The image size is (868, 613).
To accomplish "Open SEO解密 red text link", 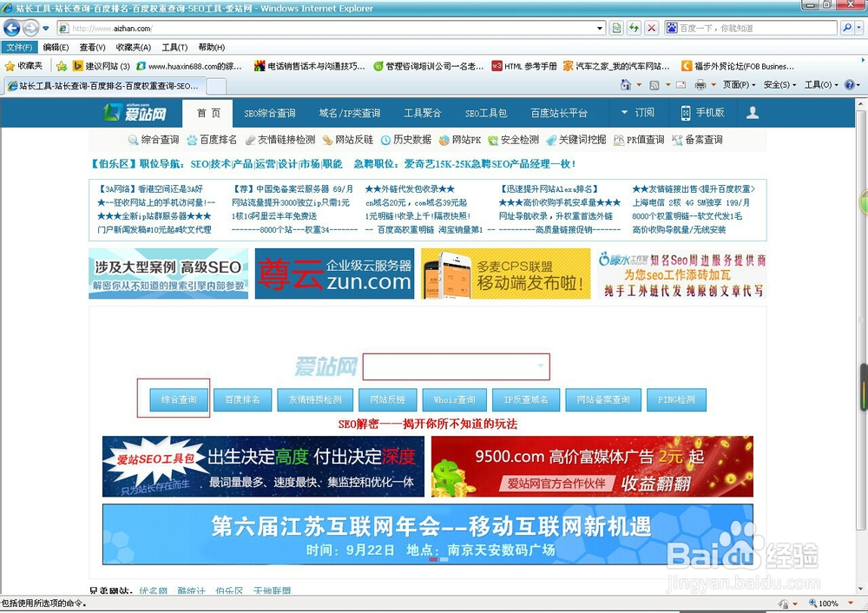I will [427, 425].
